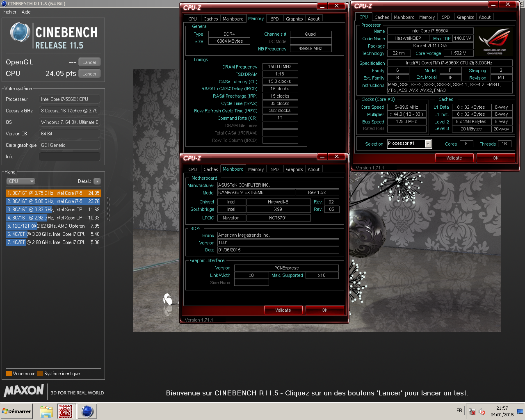Click Validate in Mainboard CPU-Z window
This screenshot has width=525, height=420.
pos(283,310)
